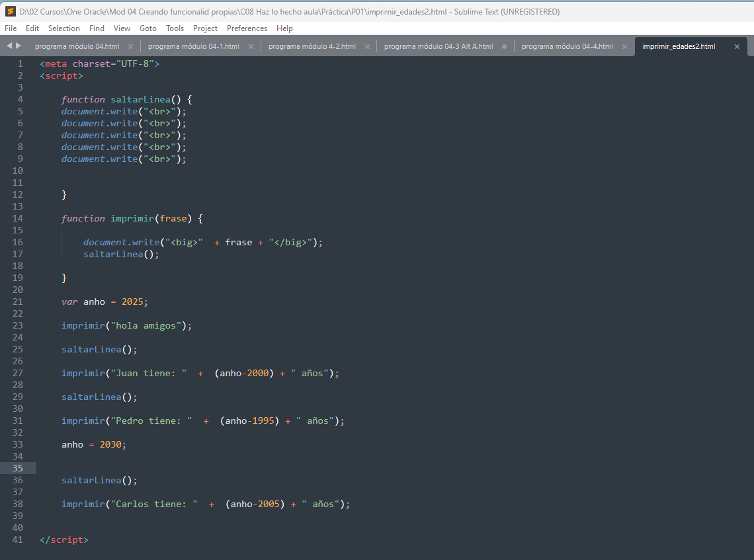Click the value 2000 in Juan line
Viewport: 754px width, 560px height.
click(258, 374)
